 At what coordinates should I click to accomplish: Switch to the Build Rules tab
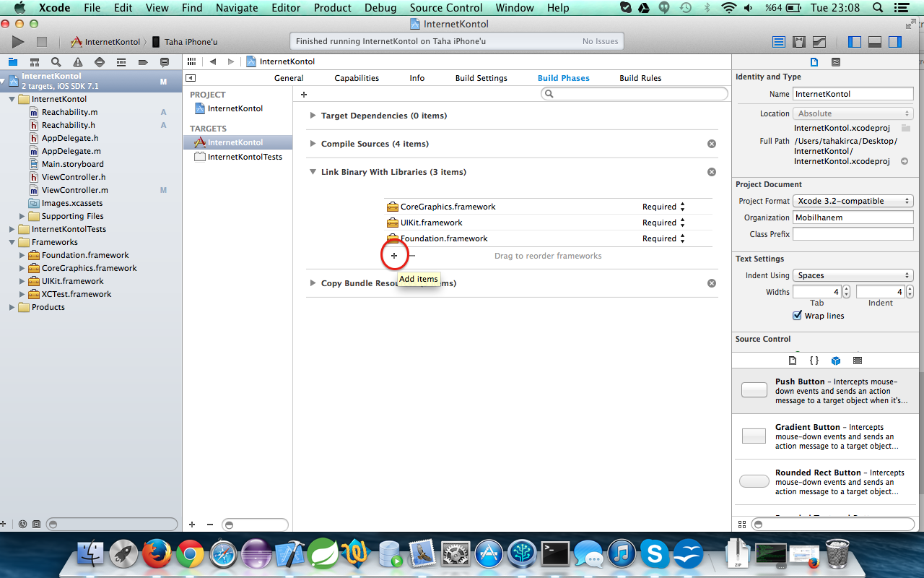click(640, 78)
